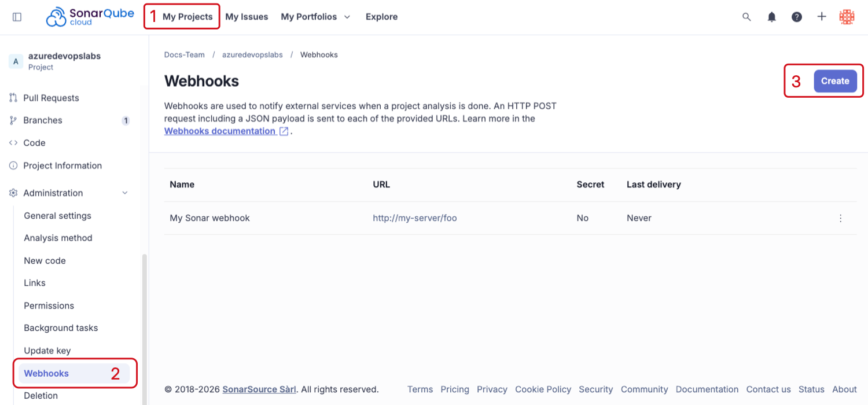868x405 pixels.
Task: Click the azuredevopslabs breadcrumb link
Action: [252, 55]
